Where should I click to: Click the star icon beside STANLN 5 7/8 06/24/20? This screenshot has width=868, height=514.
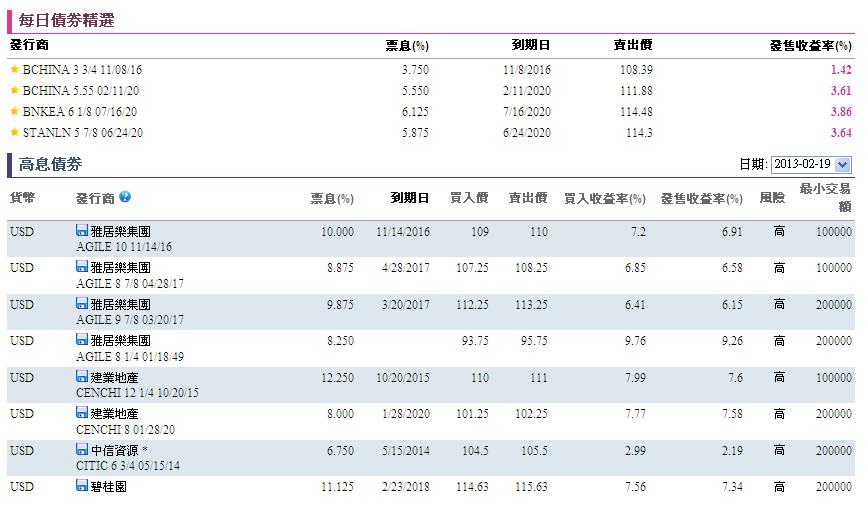14,133
